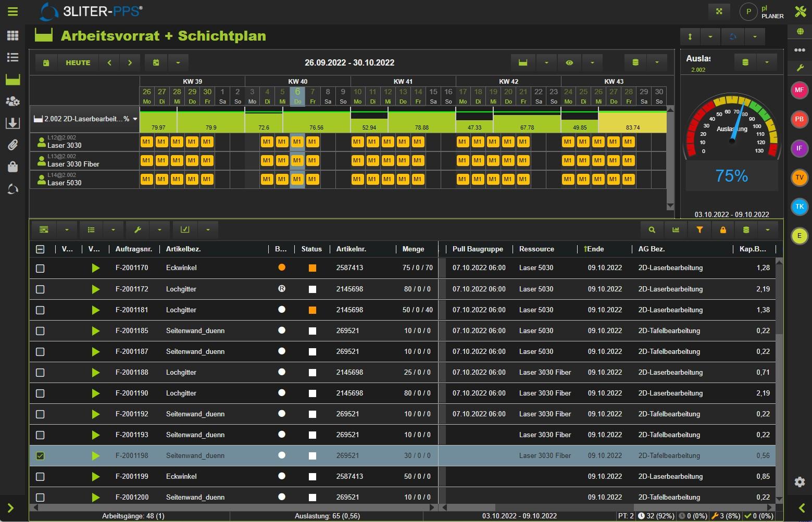Tick the checkbox for order F-2001188
This screenshot has width=812, height=522.
click(x=40, y=373)
